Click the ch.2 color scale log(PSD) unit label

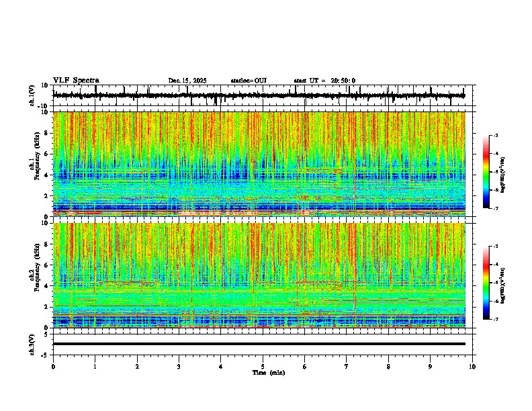pos(503,286)
